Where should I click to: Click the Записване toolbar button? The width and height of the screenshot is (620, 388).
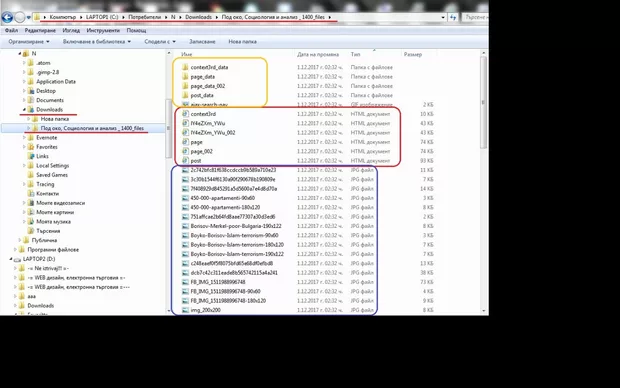coord(202,42)
